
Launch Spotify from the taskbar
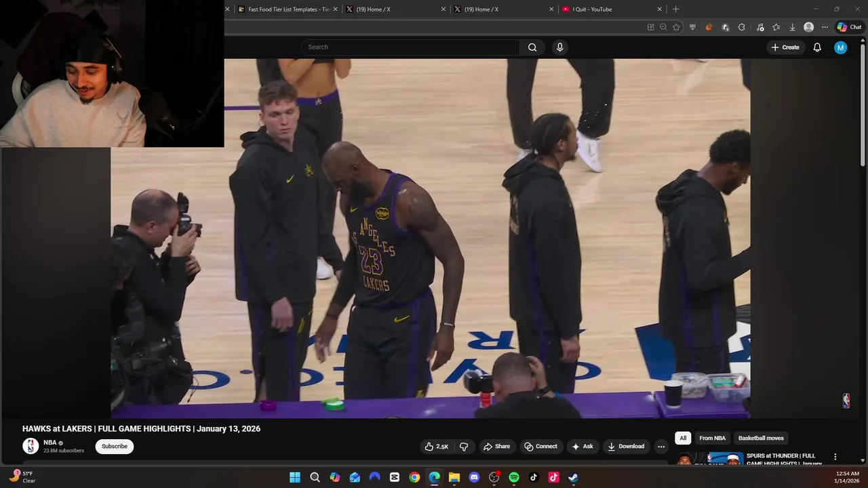click(514, 477)
